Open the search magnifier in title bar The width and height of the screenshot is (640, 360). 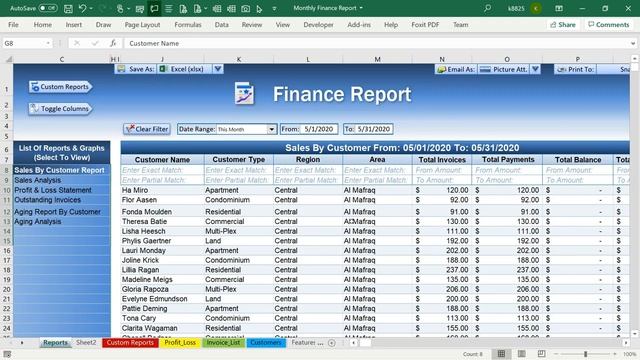tap(487, 8)
